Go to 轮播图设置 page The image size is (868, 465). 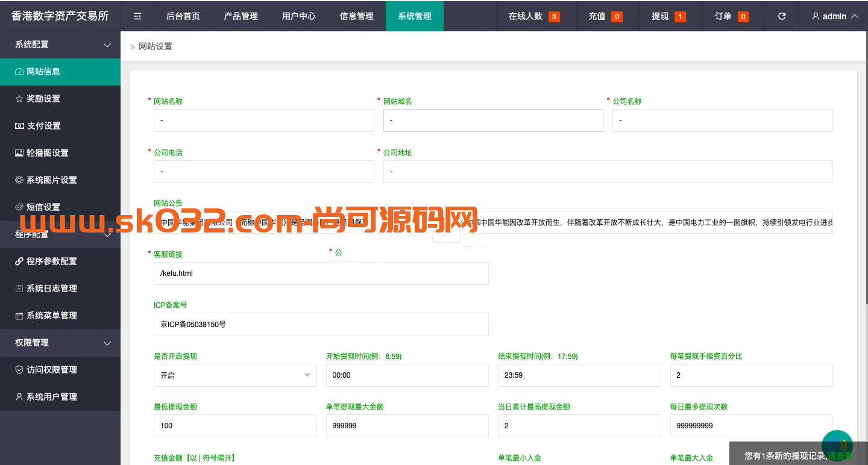pos(60,153)
